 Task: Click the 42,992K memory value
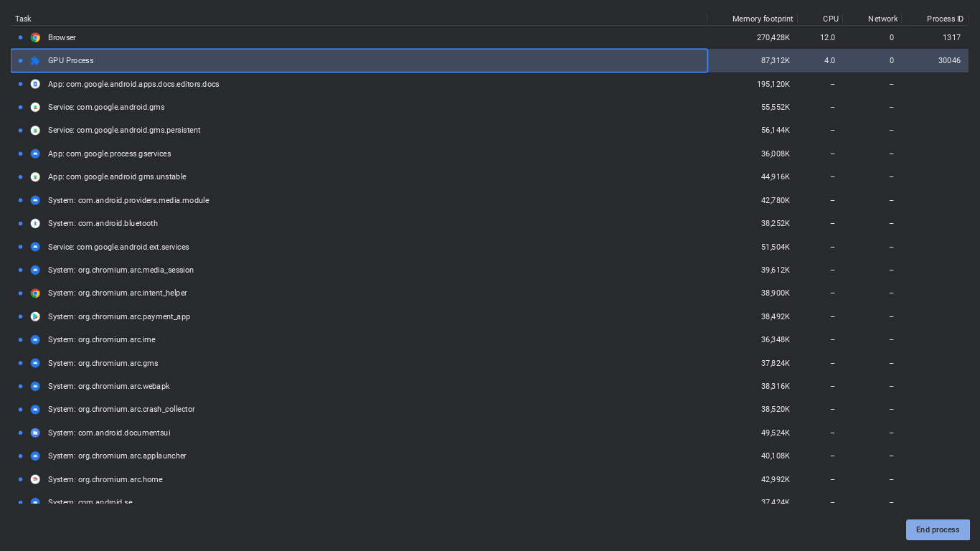(x=776, y=479)
